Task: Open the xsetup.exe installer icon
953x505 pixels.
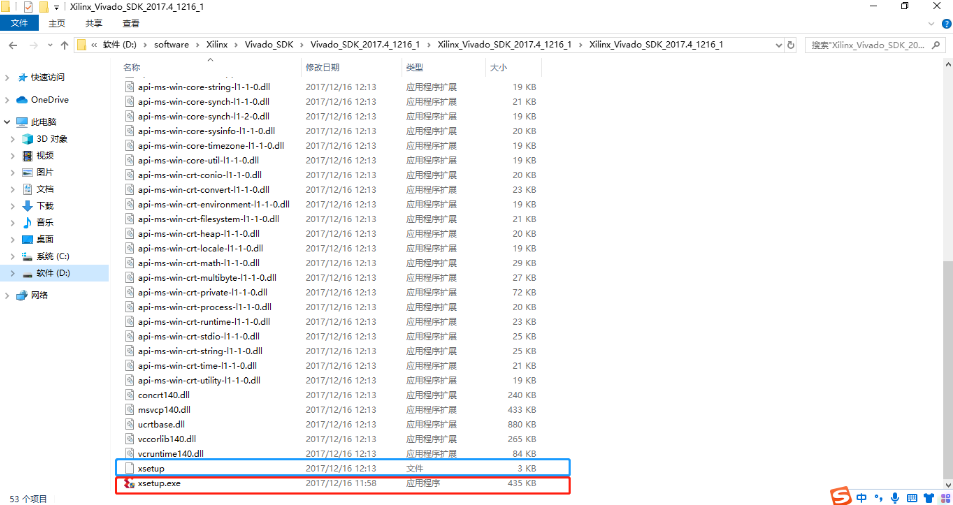Action: pyautogui.click(x=129, y=484)
